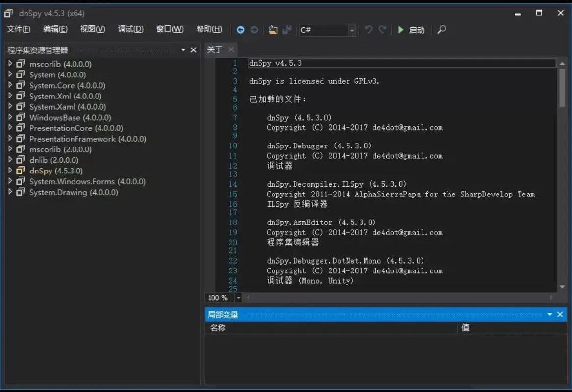The image size is (572, 392).
Task: Open the 编辑(E) menu
Action: (55, 29)
